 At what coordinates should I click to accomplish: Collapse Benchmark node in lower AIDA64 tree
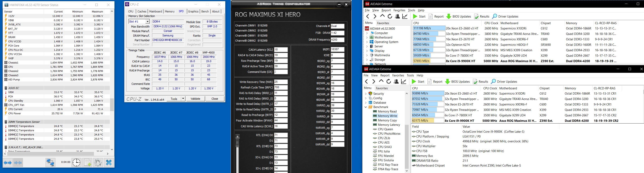pos(366,107)
